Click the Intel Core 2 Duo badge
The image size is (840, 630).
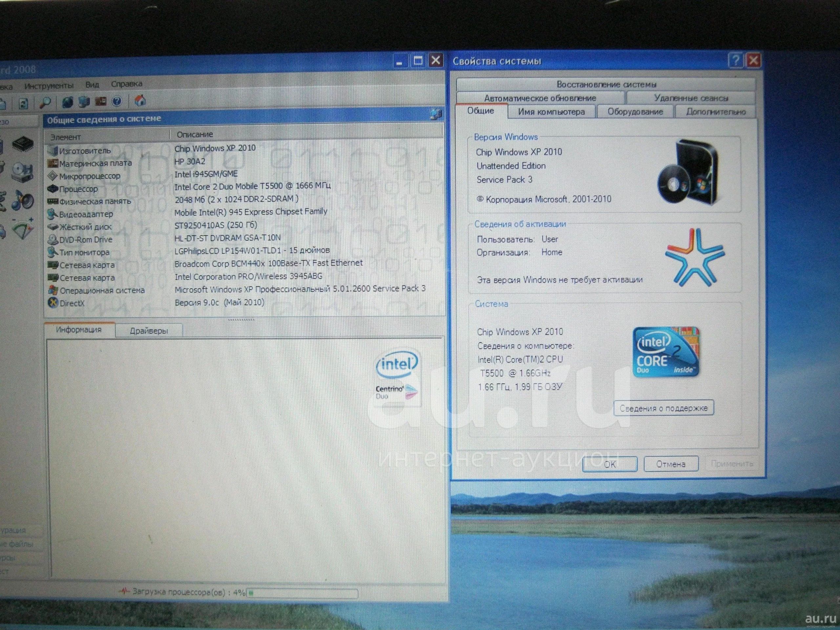pyautogui.click(x=666, y=352)
